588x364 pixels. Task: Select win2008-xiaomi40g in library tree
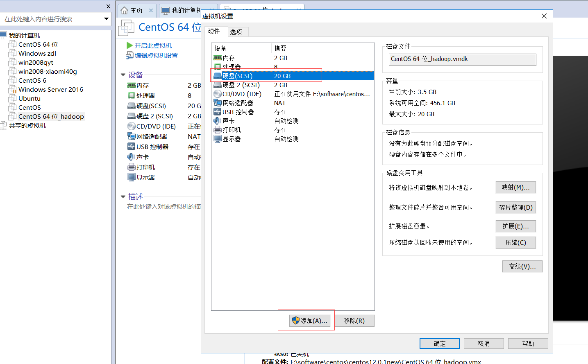point(48,71)
